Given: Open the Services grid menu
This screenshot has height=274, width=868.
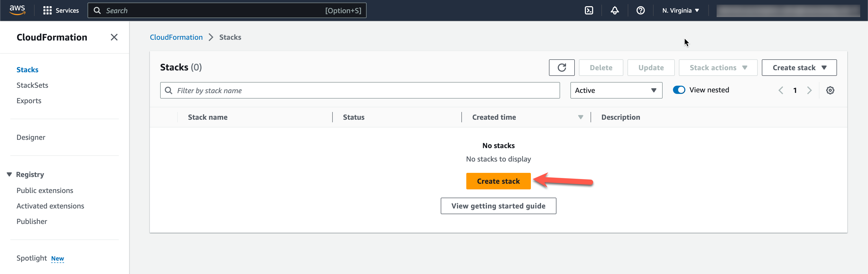Looking at the screenshot, I should (x=61, y=10).
